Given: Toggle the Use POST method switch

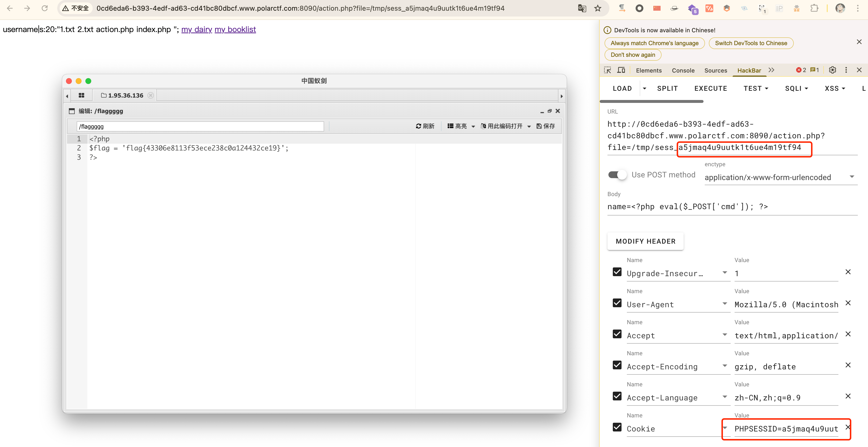Looking at the screenshot, I should click(x=617, y=175).
